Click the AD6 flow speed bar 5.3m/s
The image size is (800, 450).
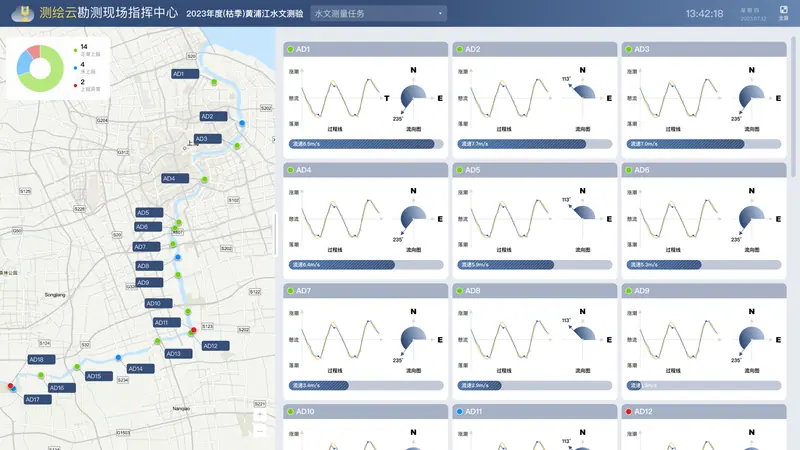pos(704,265)
